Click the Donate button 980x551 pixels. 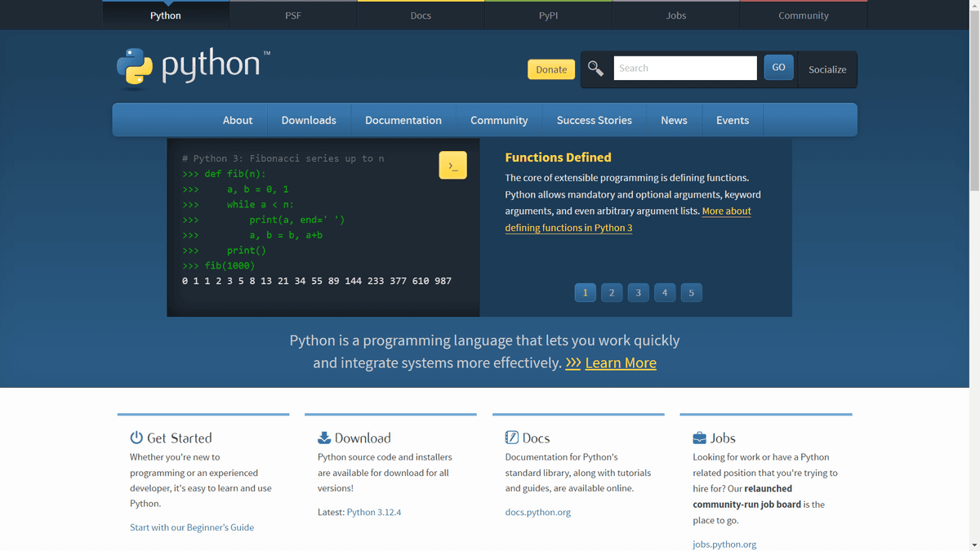(550, 69)
